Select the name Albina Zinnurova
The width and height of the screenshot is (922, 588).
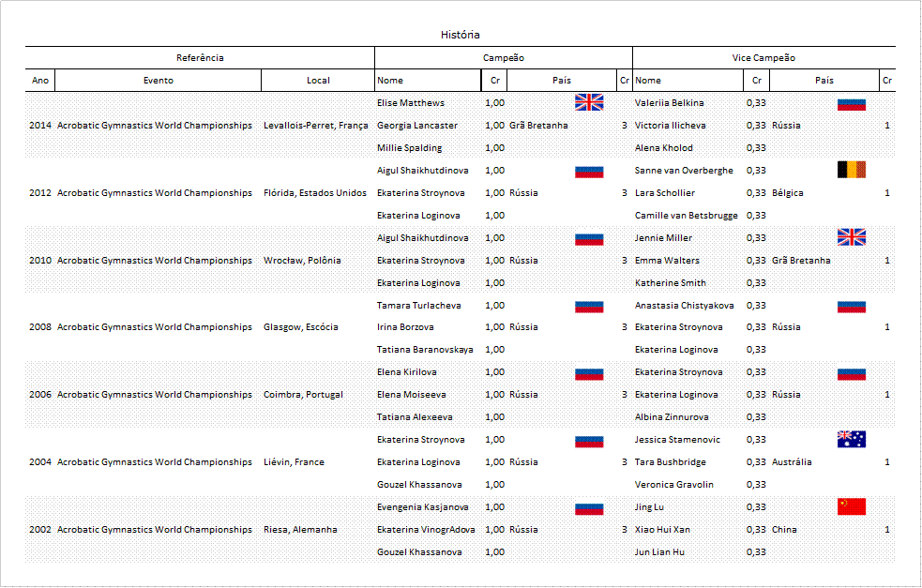pos(672,417)
